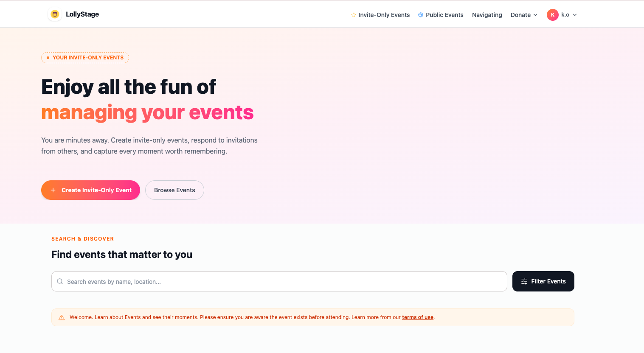Click the 'You are minutes away' paragraph
Screen dimensions: 644x353
tap(149, 146)
